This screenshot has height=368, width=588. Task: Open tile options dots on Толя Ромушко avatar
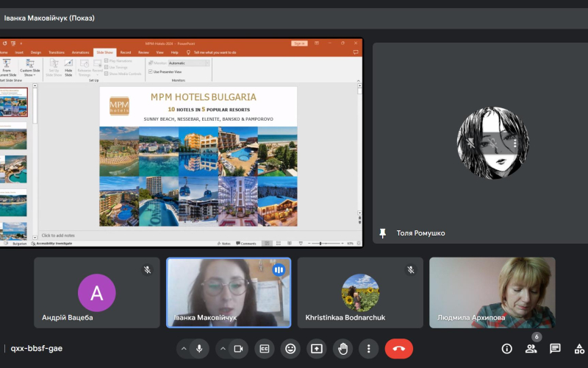[515, 143]
